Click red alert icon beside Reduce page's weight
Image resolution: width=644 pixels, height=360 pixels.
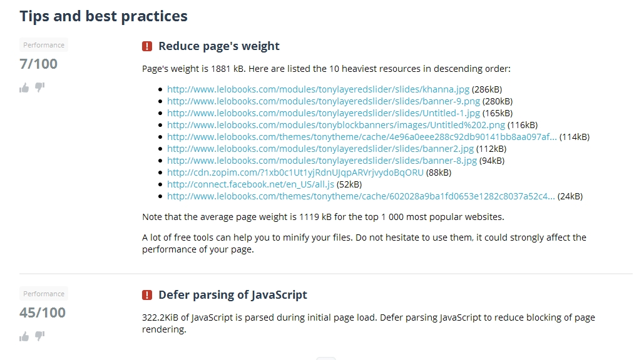[147, 46]
